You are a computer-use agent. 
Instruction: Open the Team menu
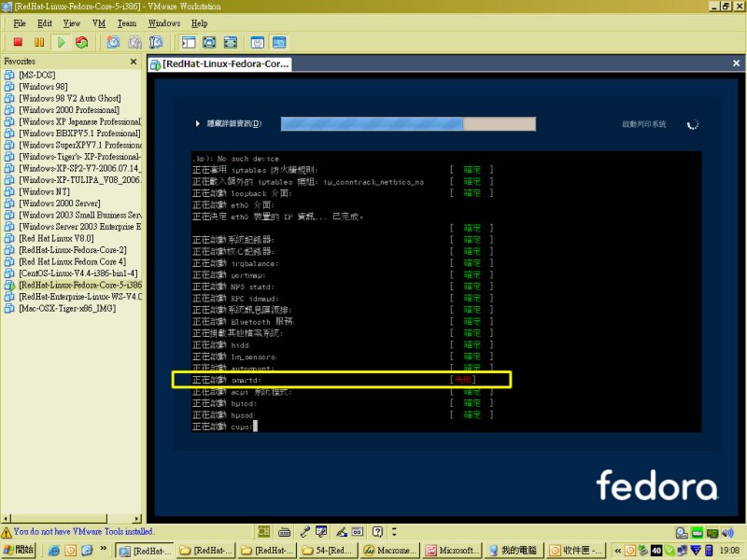pos(127,22)
